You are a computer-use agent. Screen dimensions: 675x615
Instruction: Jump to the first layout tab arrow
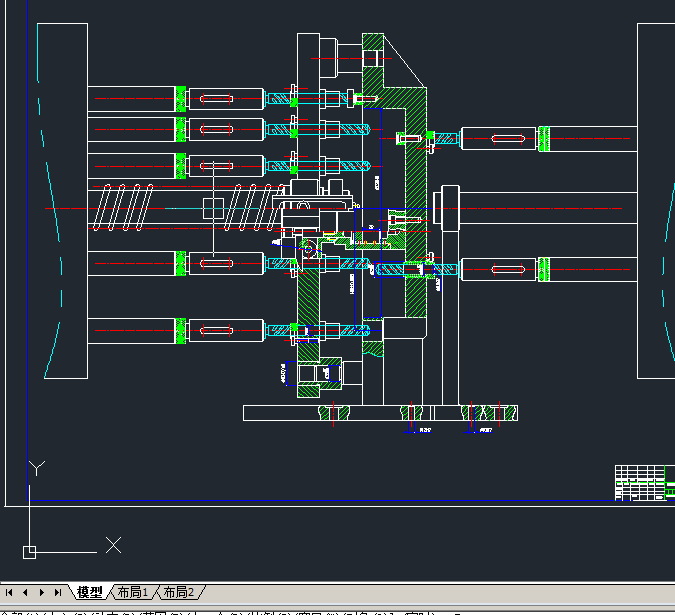click(9, 593)
